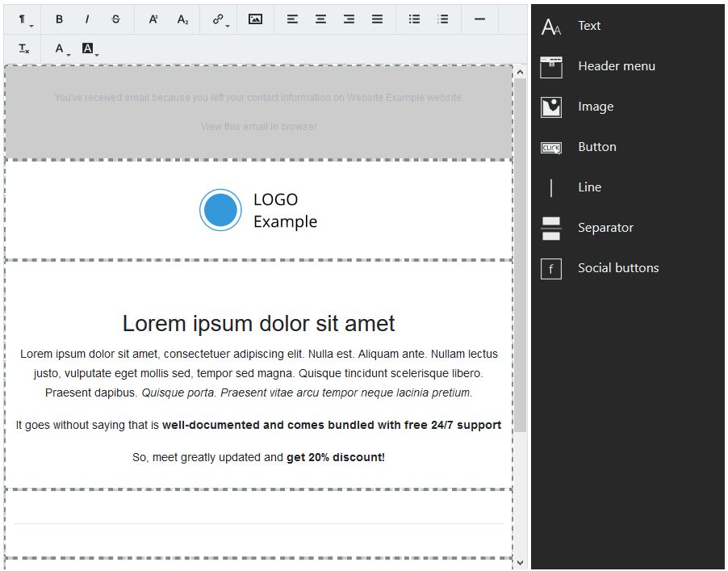Viewport: 728px width, 571px height.
Task: Open the paragraph format dropdown
Action: 25,19
